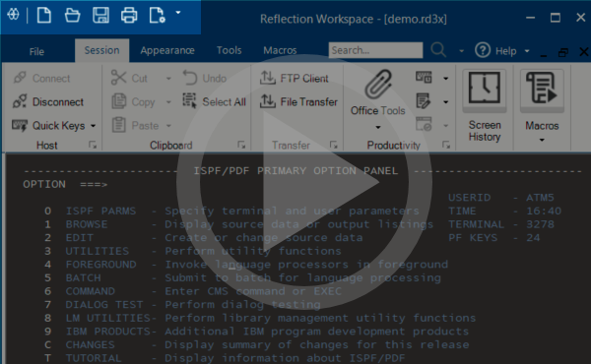Image resolution: width=591 pixels, height=364 pixels.
Task: Select All text on the screen
Action: [x=214, y=101]
